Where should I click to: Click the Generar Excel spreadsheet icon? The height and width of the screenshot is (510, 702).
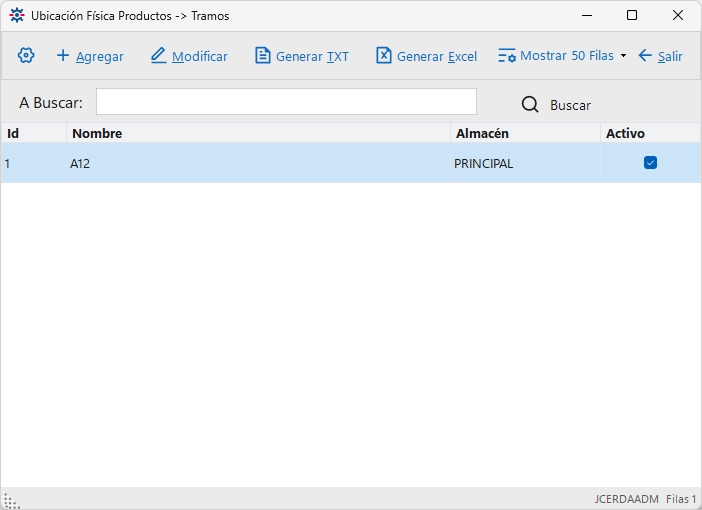coord(384,56)
